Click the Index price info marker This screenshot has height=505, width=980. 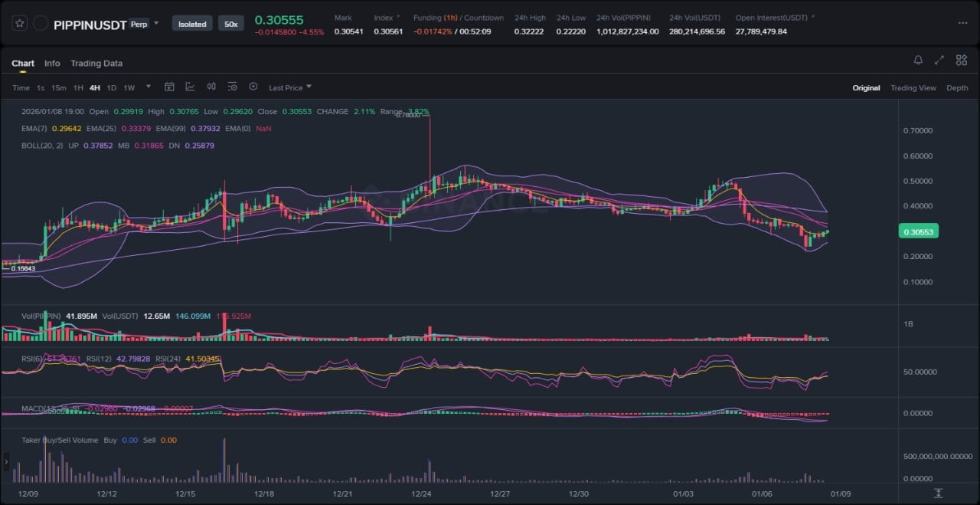[x=398, y=16]
